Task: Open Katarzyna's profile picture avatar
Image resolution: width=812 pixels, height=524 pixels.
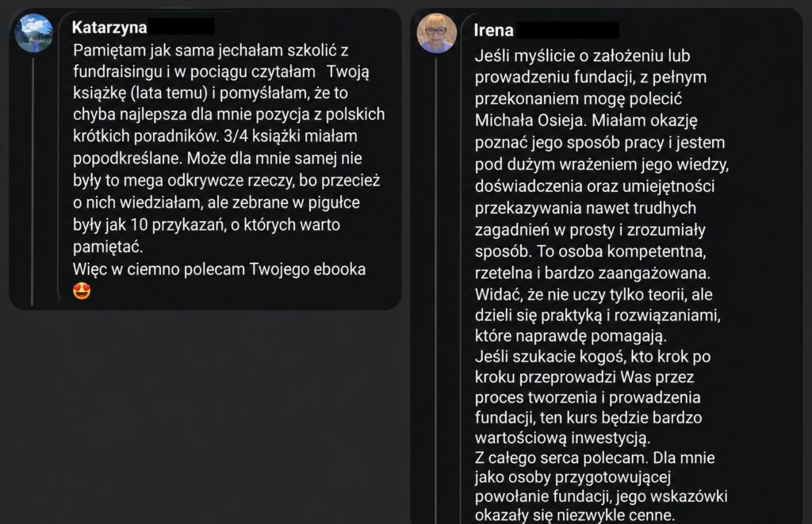Action: 33,33
